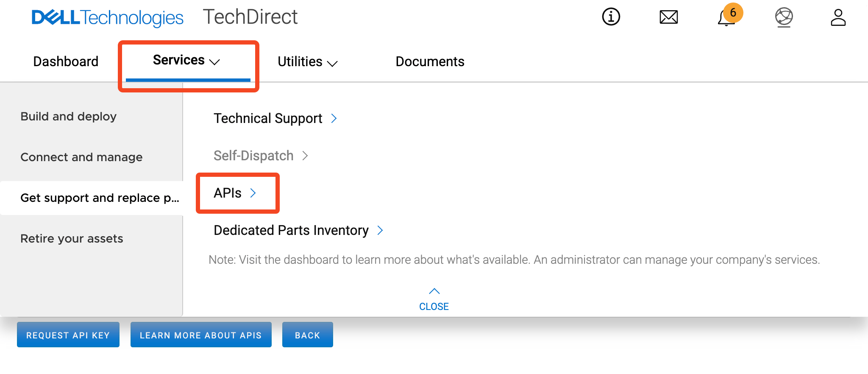The image size is (868, 374).
Task: Click the REQUEST API KEY button
Action: coord(68,335)
